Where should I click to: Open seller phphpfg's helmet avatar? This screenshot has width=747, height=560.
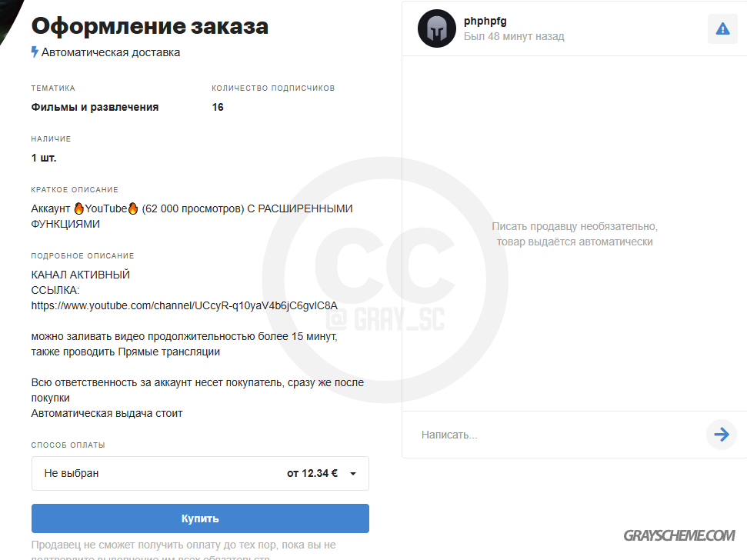[437, 28]
